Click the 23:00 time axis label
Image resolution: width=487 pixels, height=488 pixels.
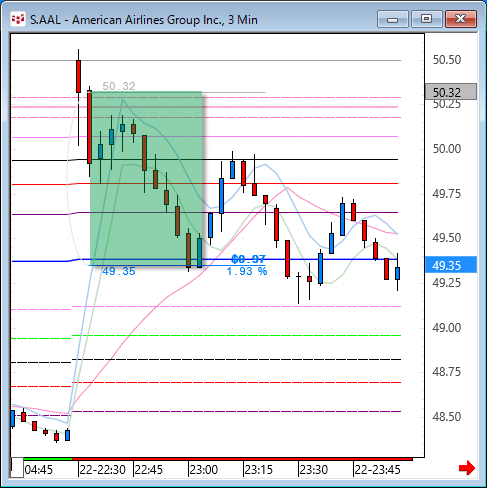point(203,470)
